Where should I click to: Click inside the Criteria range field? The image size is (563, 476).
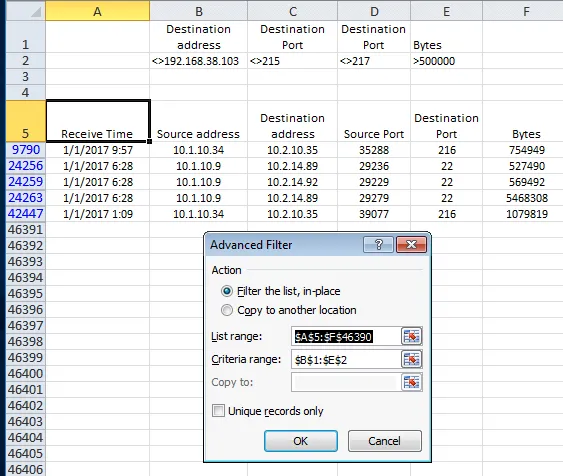click(x=346, y=359)
